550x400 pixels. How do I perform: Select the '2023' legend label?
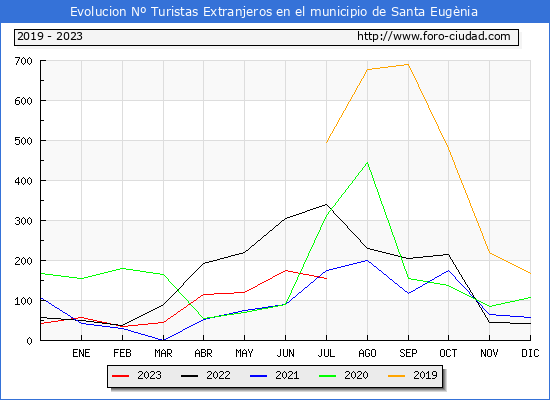coord(149,375)
